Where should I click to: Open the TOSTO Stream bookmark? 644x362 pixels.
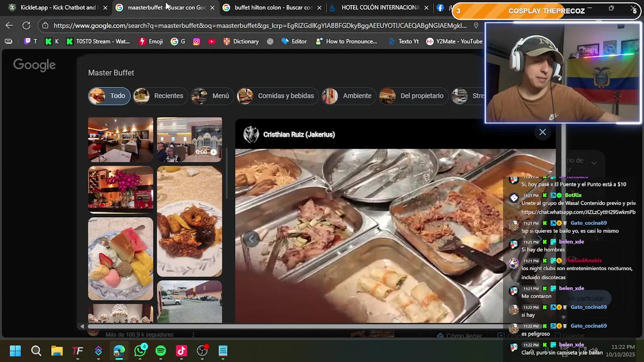[x=98, y=41]
